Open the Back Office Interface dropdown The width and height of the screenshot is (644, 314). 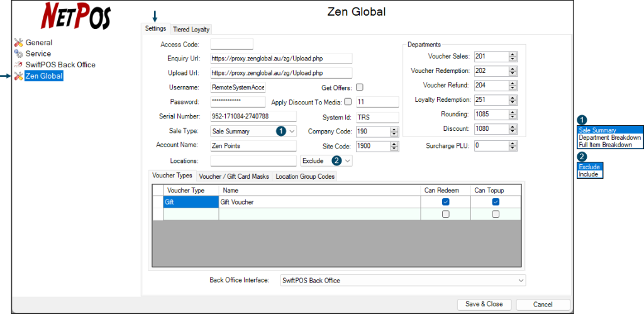click(521, 280)
